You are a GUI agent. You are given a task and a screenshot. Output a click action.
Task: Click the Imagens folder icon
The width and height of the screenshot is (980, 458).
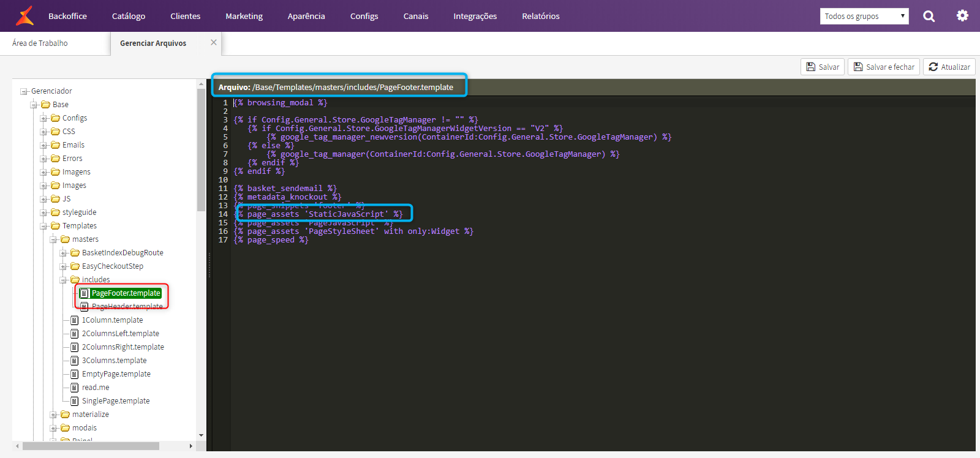coord(55,172)
